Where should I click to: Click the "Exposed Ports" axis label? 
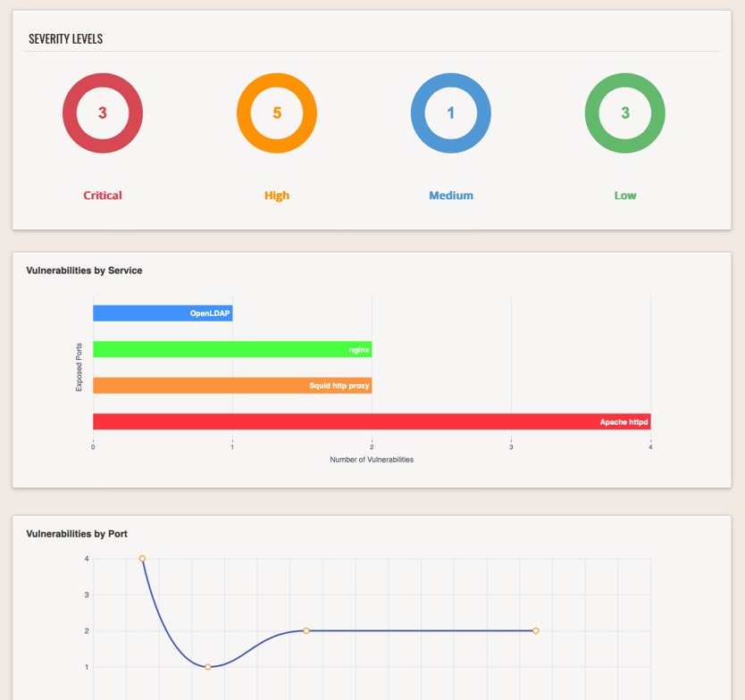click(x=79, y=367)
